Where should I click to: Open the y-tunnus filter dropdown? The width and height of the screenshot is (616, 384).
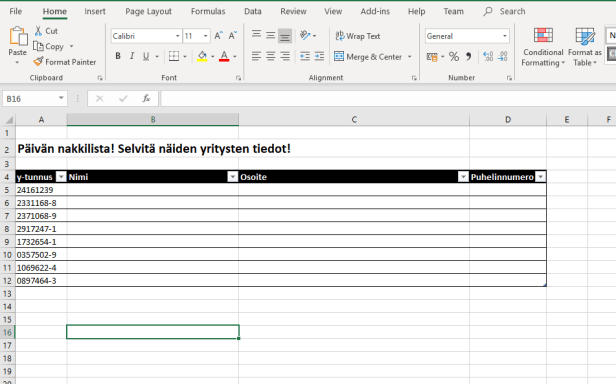[61, 177]
